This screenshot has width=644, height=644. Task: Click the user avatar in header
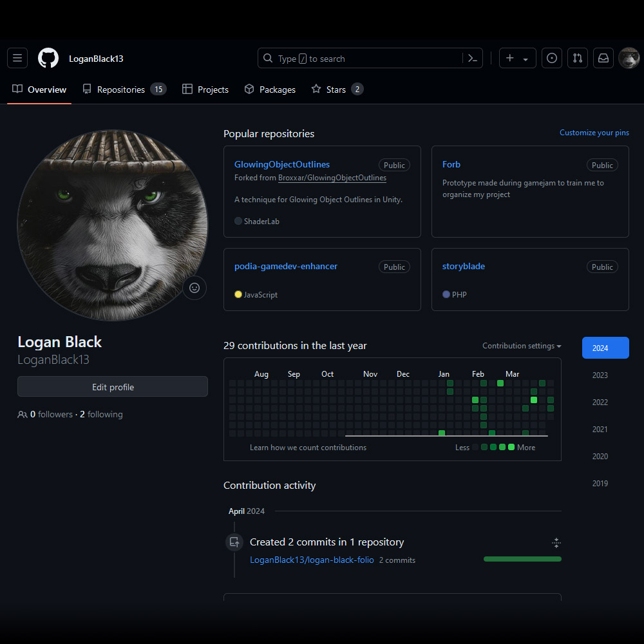point(629,59)
